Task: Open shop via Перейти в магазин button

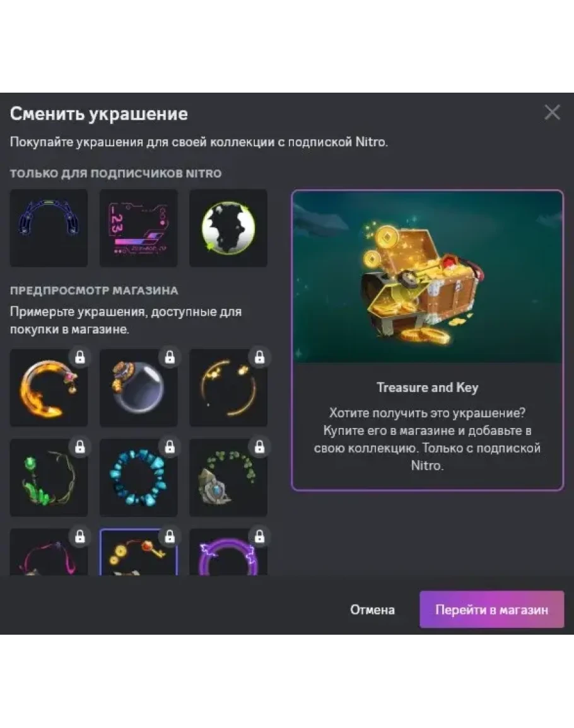Action: [492, 609]
